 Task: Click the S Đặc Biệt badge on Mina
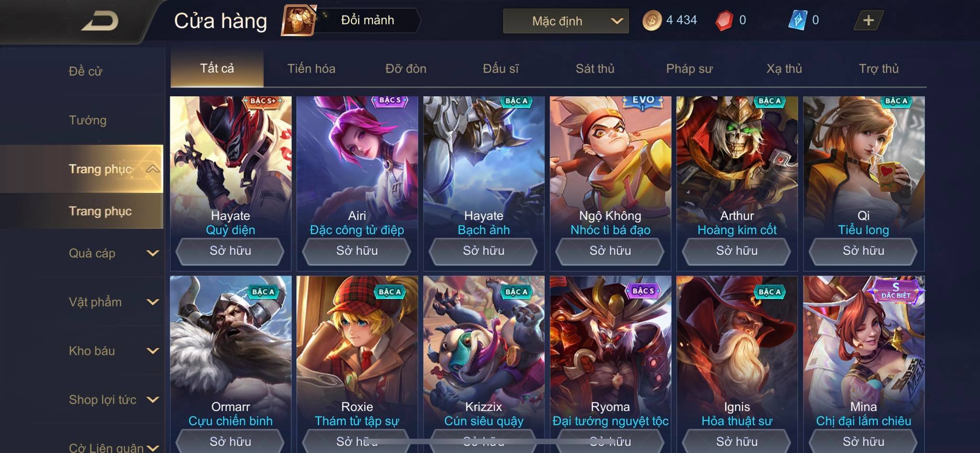(895, 291)
